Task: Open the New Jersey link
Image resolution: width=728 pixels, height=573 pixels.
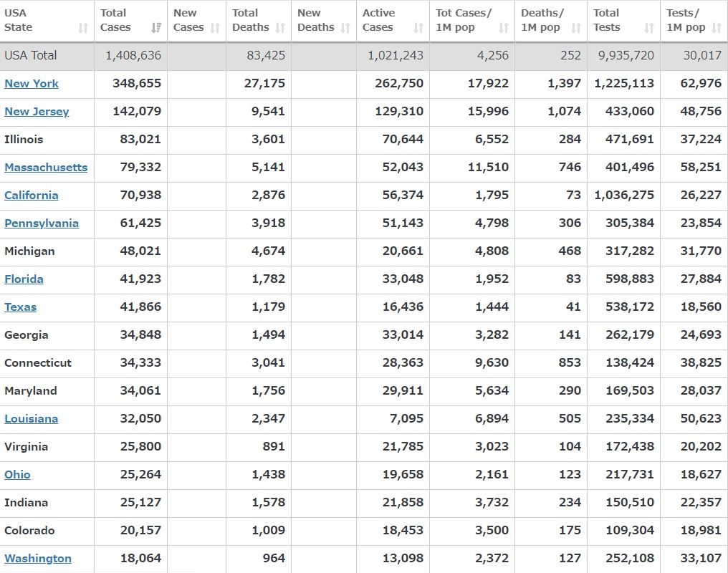Action: [37, 111]
